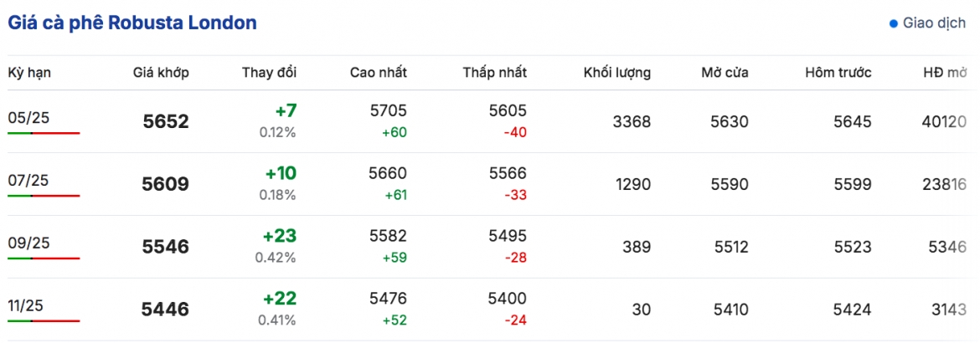Open the 05/25 contract term
The image size is (980, 343).
pos(28,117)
